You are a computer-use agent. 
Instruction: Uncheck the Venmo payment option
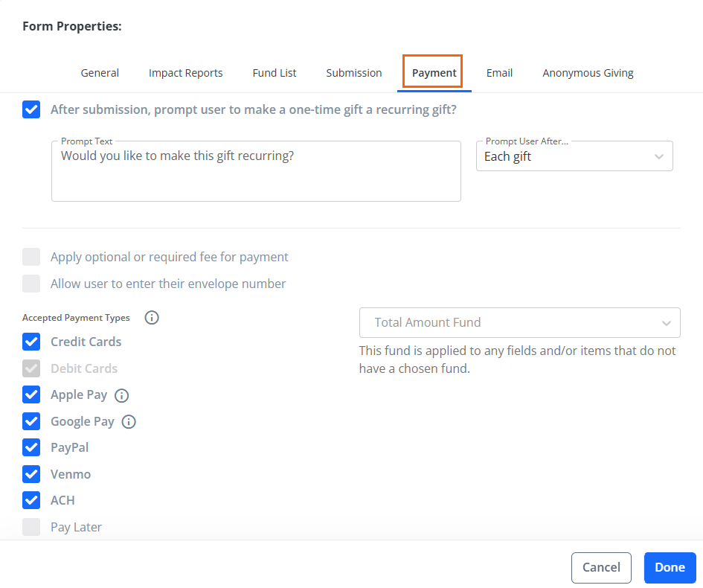31,474
